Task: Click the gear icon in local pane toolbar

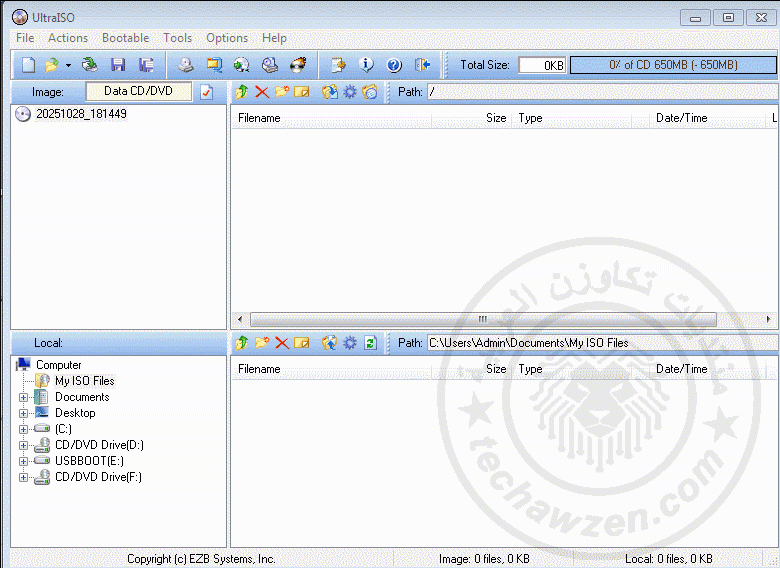Action: pos(350,343)
